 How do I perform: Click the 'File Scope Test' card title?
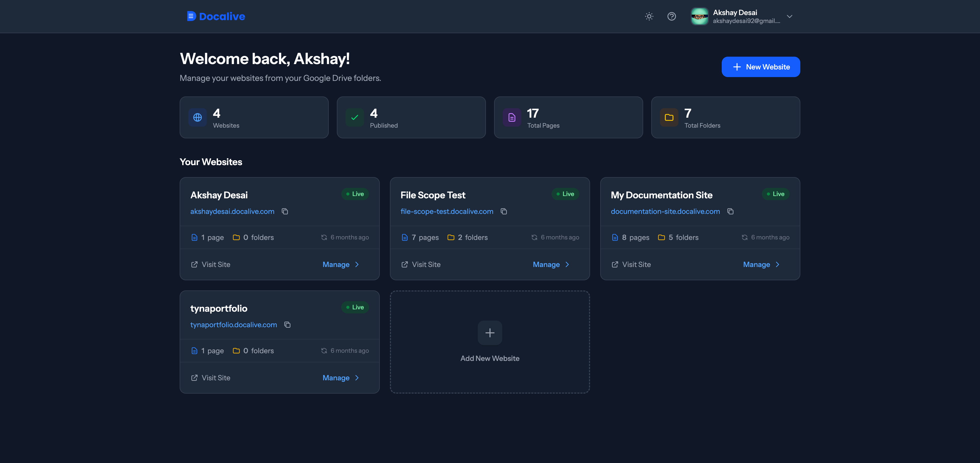click(433, 195)
